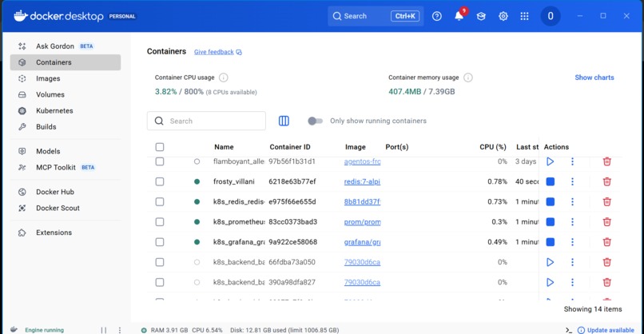Screen dimensions: 644x334
Task: Open Builds in sidebar
Action: (x=66, y=126)
